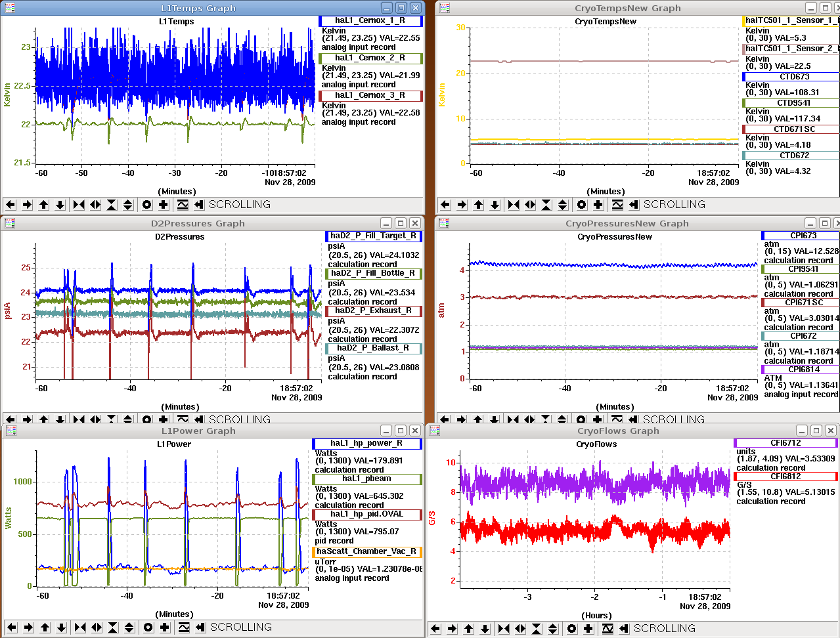Screen dimensions: 840x638
Task: Select haD2_P_Fill_Target_R legend entry
Action: (x=374, y=236)
